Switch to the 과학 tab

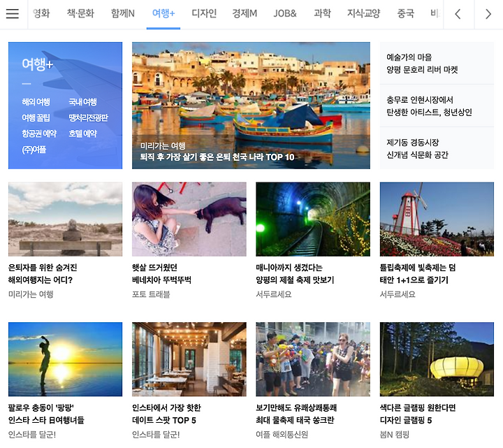[x=322, y=13]
